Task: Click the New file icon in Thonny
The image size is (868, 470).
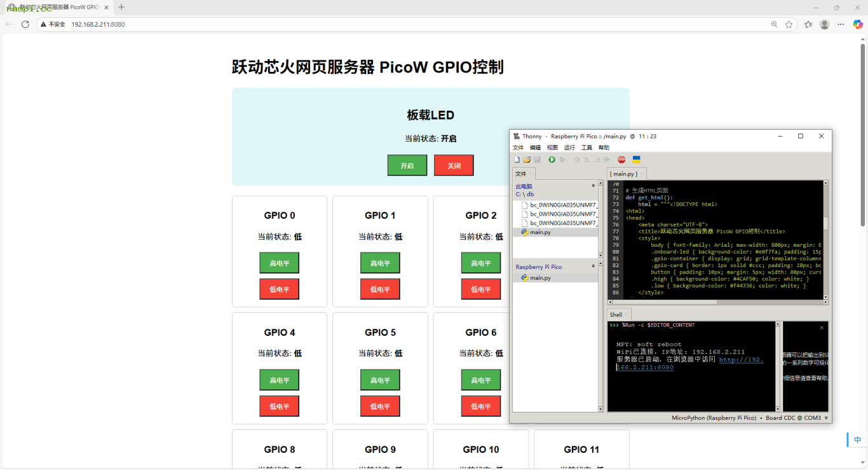Action: coord(517,160)
